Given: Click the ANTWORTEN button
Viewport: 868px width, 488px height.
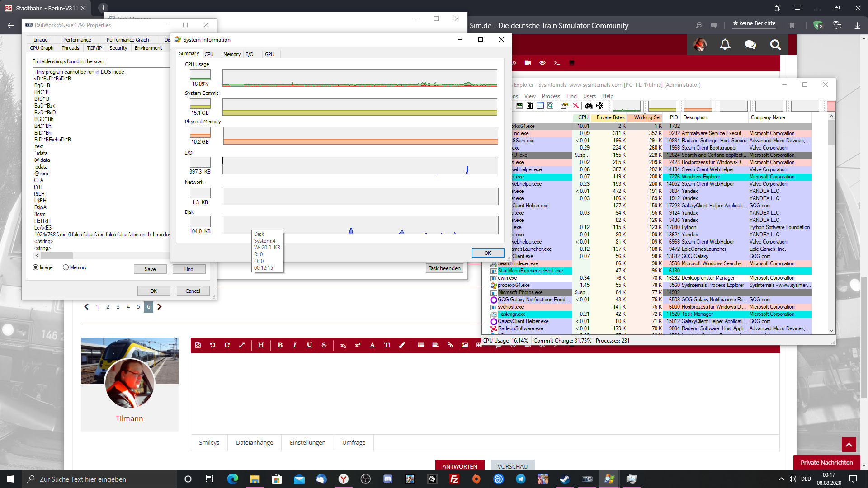Looking at the screenshot, I should [x=459, y=466].
